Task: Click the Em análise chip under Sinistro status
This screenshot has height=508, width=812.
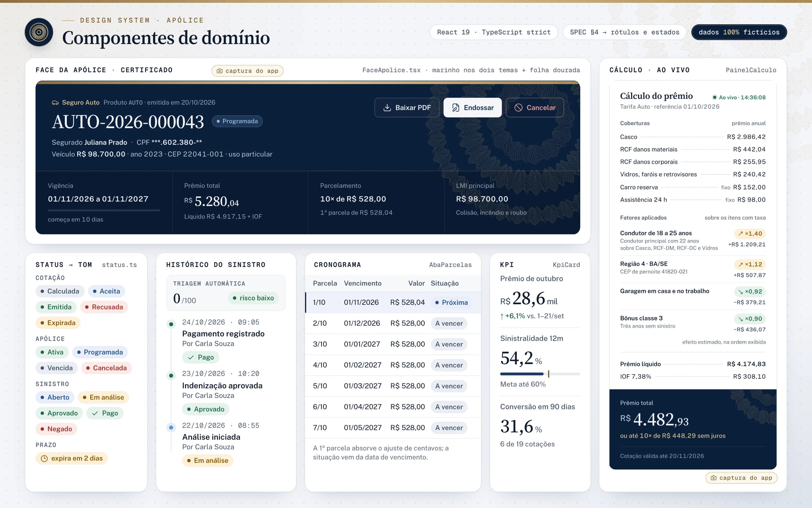Action: (103, 397)
